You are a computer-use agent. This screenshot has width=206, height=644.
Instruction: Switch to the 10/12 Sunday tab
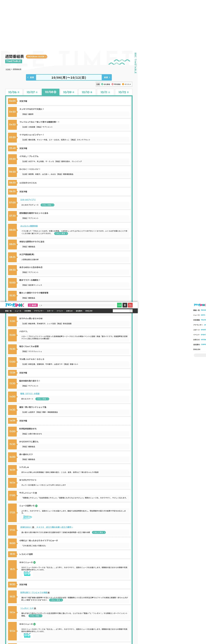point(123,92)
